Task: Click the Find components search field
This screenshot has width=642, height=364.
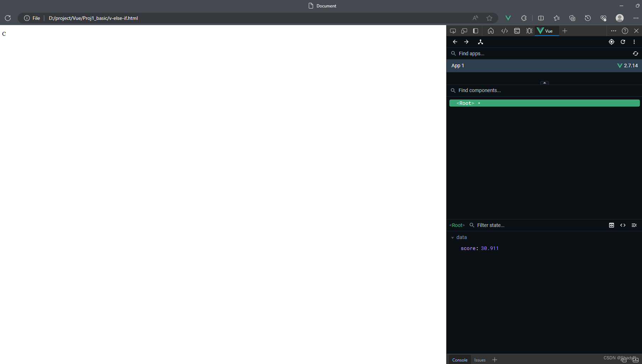Action: click(544, 90)
